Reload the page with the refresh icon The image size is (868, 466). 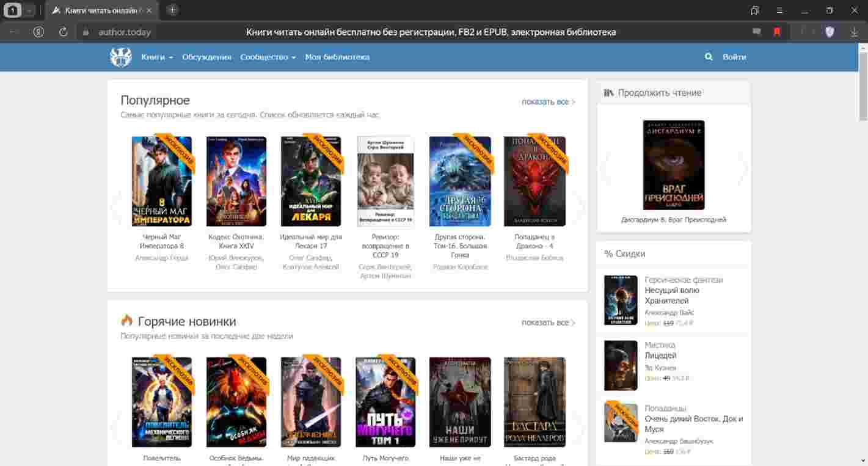coord(63,32)
